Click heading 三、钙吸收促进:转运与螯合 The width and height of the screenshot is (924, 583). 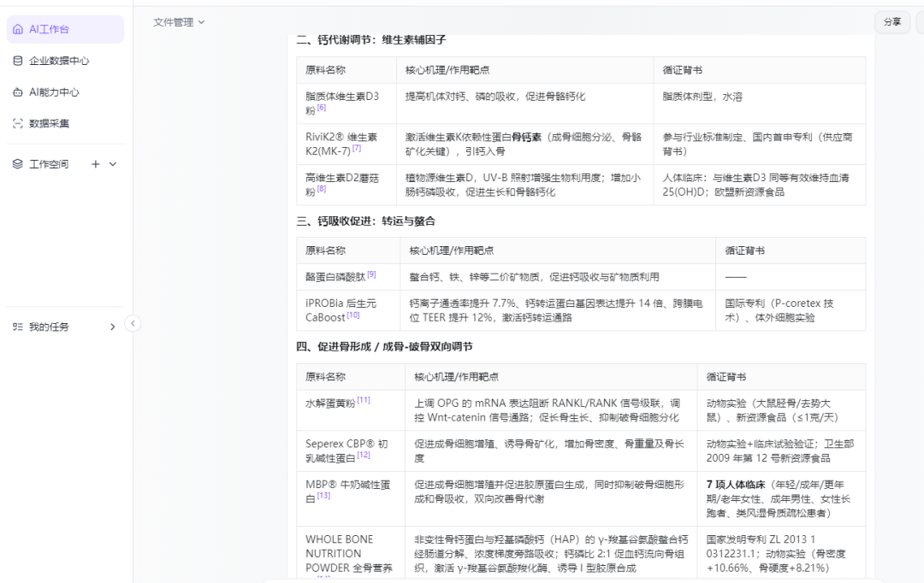point(366,221)
